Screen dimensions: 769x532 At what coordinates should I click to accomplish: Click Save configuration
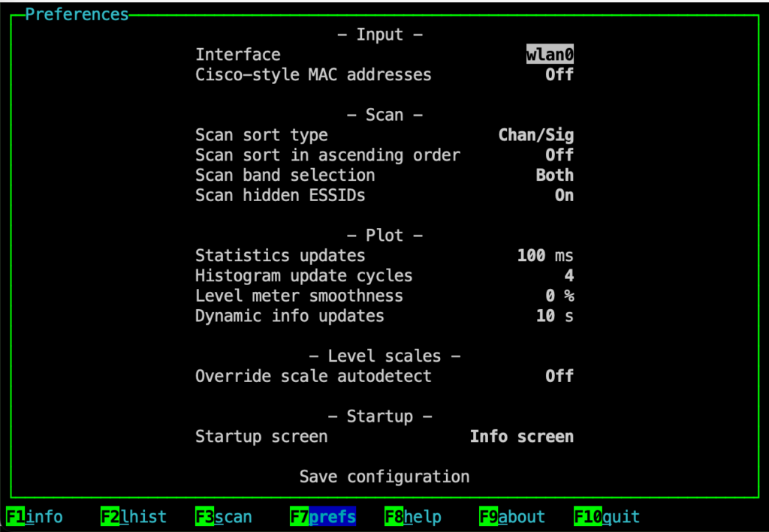(384, 476)
